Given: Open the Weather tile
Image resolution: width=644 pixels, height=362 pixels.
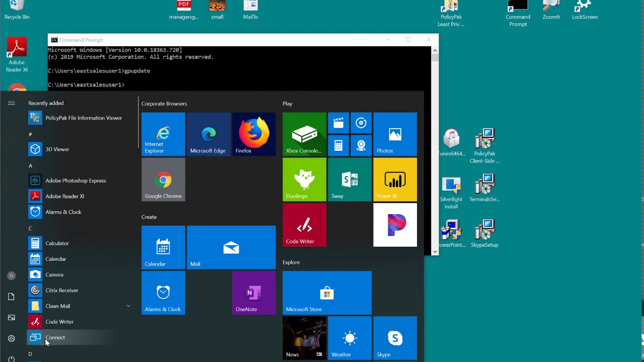Looking at the screenshot, I should click(x=350, y=338).
